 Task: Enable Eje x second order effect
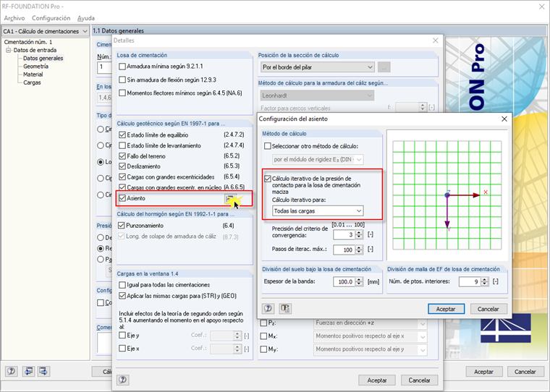tap(122, 348)
